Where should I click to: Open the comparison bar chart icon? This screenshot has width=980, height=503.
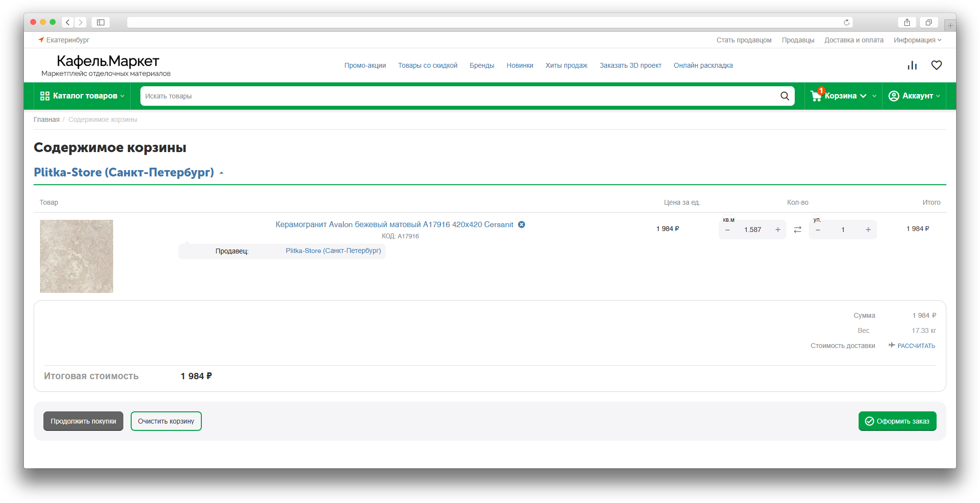[912, 65]
